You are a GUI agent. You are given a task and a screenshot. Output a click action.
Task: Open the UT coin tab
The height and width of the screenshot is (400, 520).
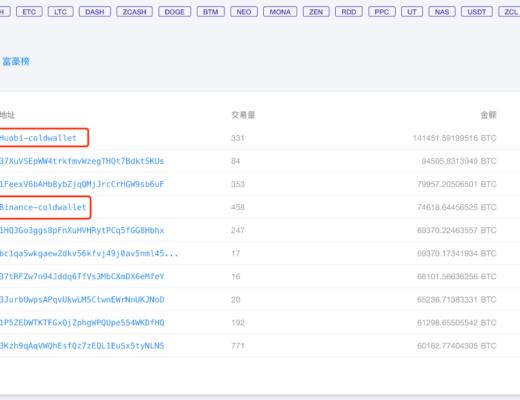tap(412, 12)
